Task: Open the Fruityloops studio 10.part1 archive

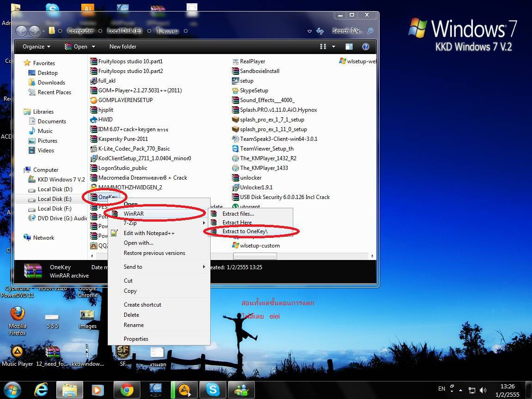Action: [x=126, y=61]
